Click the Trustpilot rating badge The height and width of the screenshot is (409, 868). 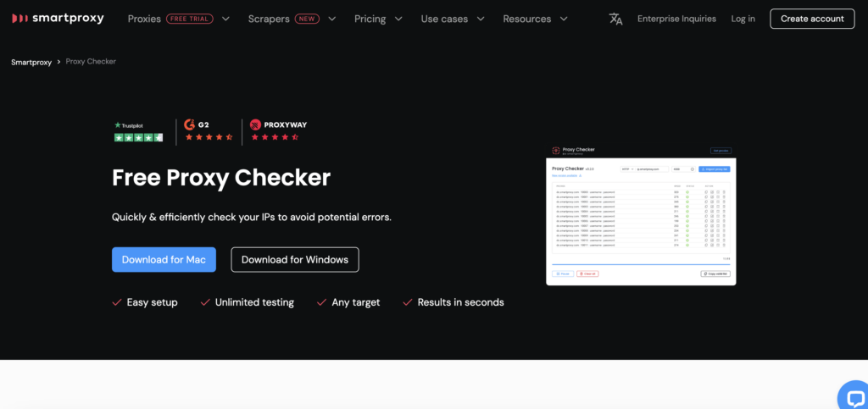(138, 132)
